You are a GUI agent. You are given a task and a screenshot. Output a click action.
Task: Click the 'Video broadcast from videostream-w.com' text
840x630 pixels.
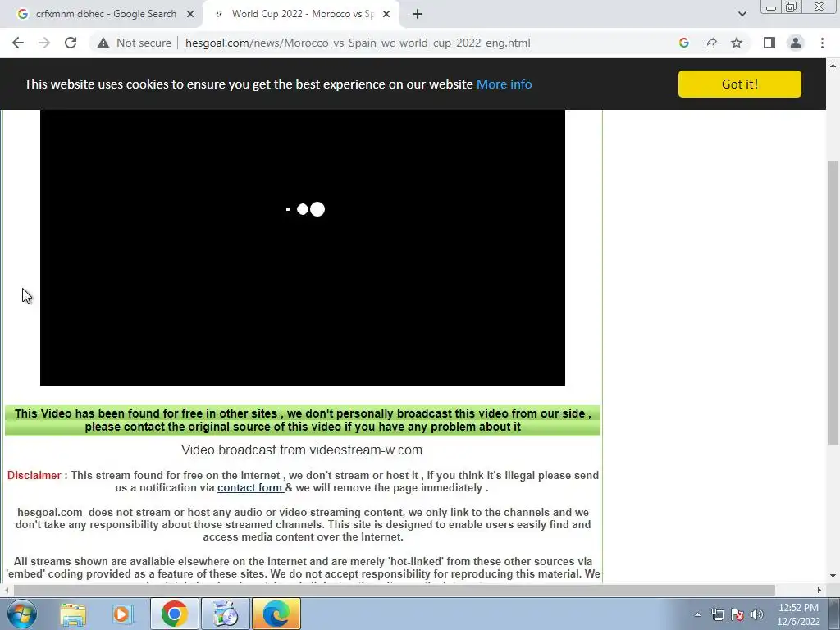[302, 450]
